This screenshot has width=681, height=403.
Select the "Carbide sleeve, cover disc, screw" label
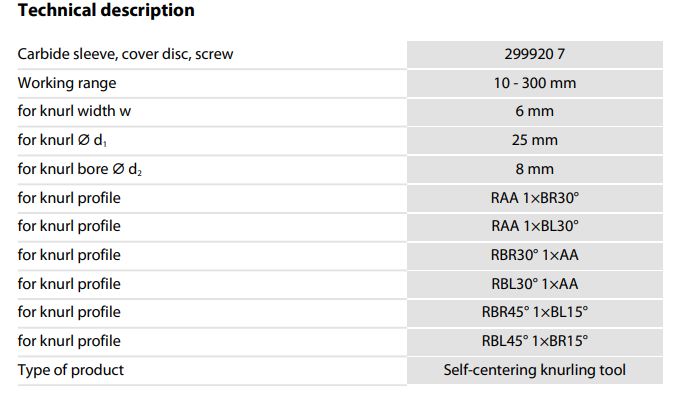click(x=125, y=54)
